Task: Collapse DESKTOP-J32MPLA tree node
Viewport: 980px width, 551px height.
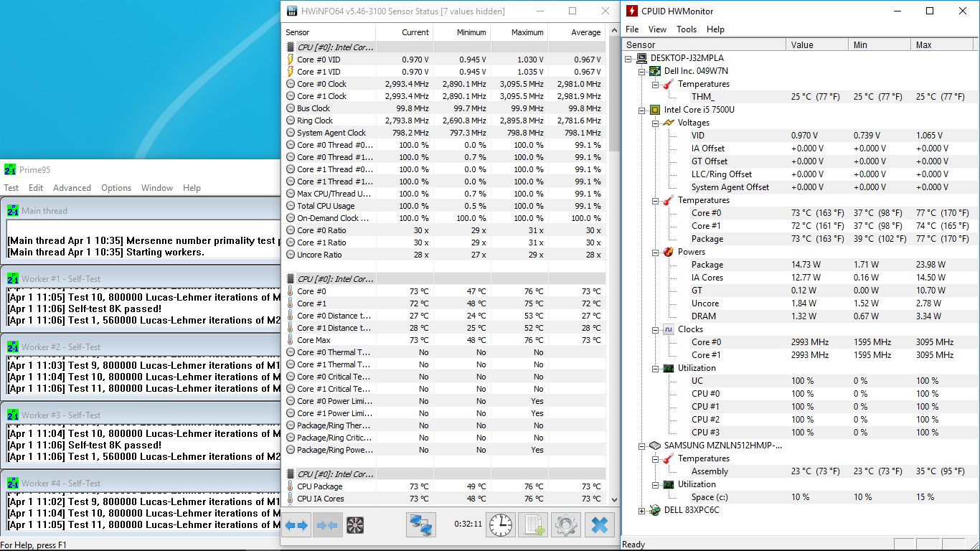Action: coord(629,58)
